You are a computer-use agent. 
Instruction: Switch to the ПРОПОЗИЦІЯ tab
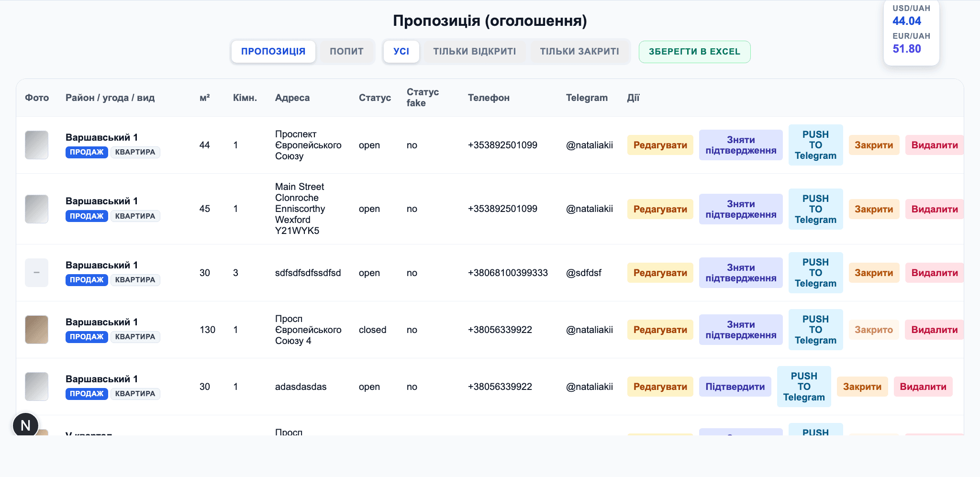pos(273,52)
